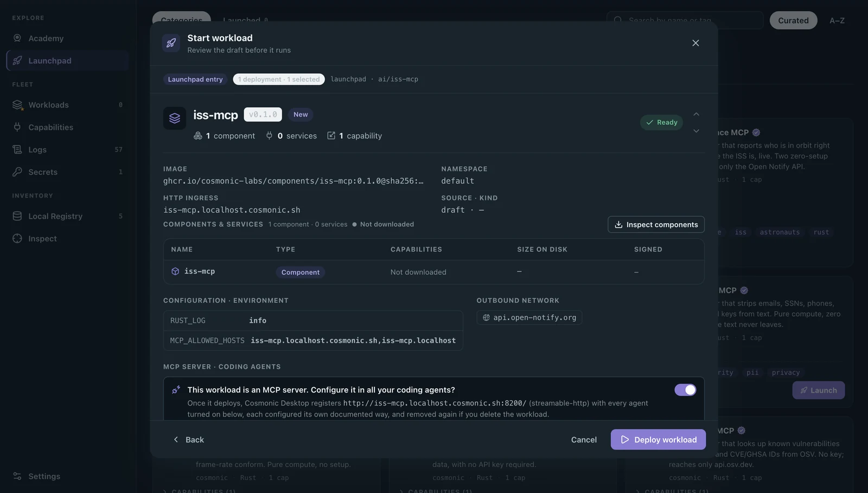Viewport: 868px width, 493px height.
Task: Click the New badge next to iss-mcp
Action: 301,115
